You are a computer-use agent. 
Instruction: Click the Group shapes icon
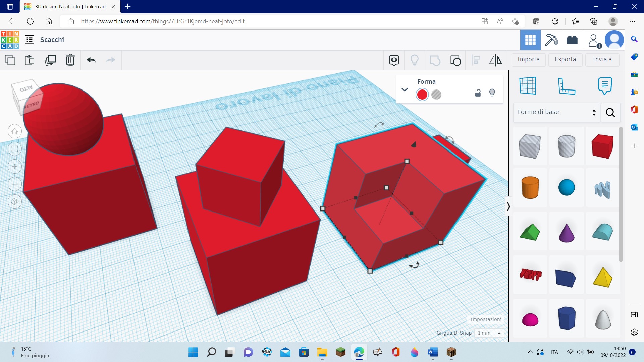click(435, 60)
